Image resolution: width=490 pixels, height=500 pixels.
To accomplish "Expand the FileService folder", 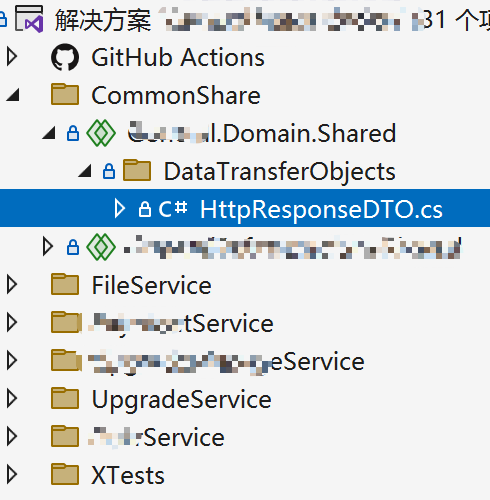I will pyautogui.click(x=12, y=285).
